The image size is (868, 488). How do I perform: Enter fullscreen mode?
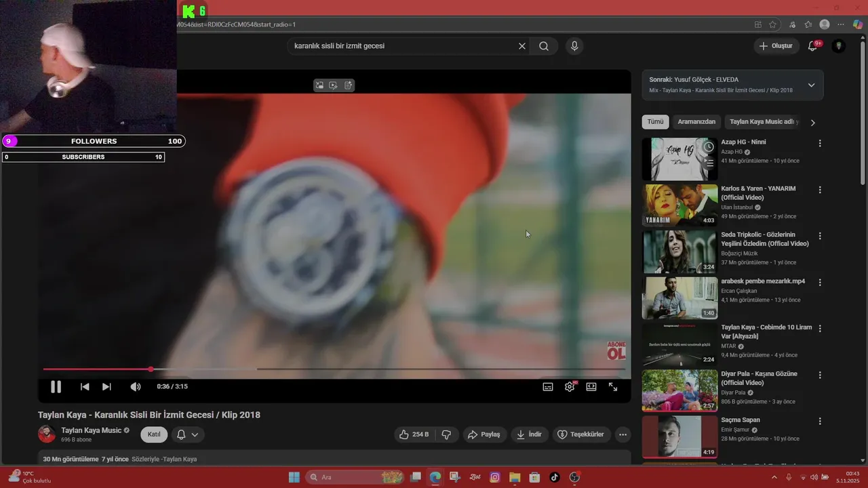613,386
